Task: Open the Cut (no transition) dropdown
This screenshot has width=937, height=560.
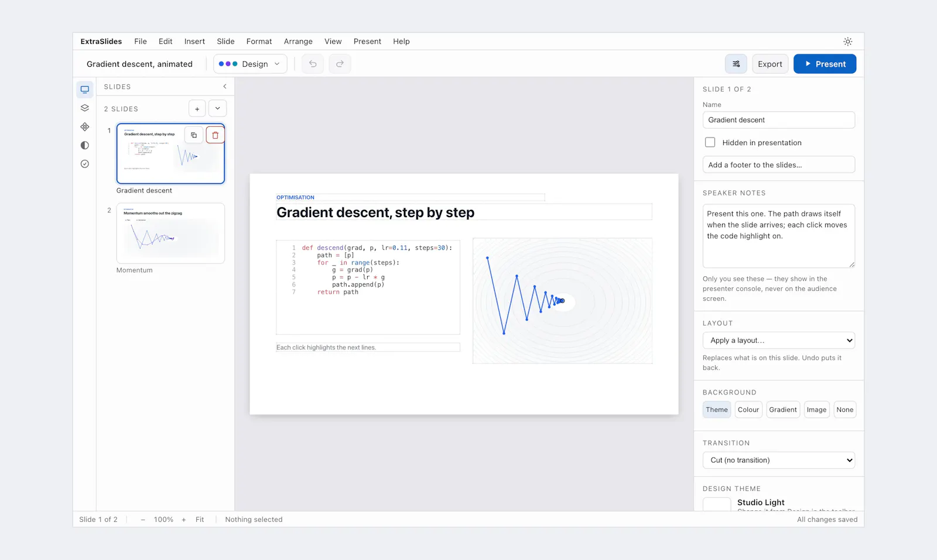Action: 779,461
